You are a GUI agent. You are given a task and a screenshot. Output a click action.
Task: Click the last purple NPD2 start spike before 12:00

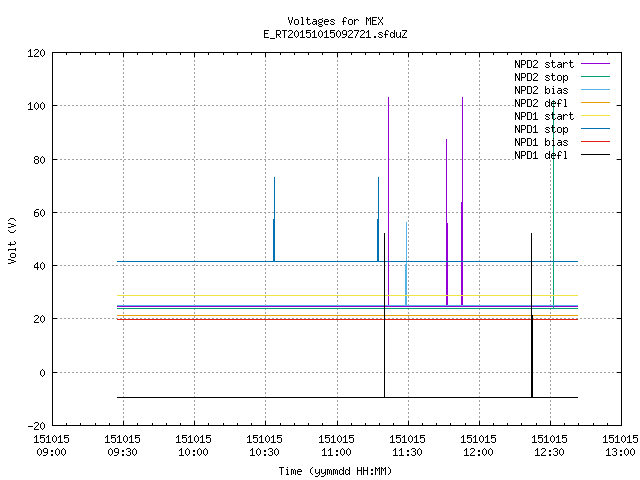(462, 201)
